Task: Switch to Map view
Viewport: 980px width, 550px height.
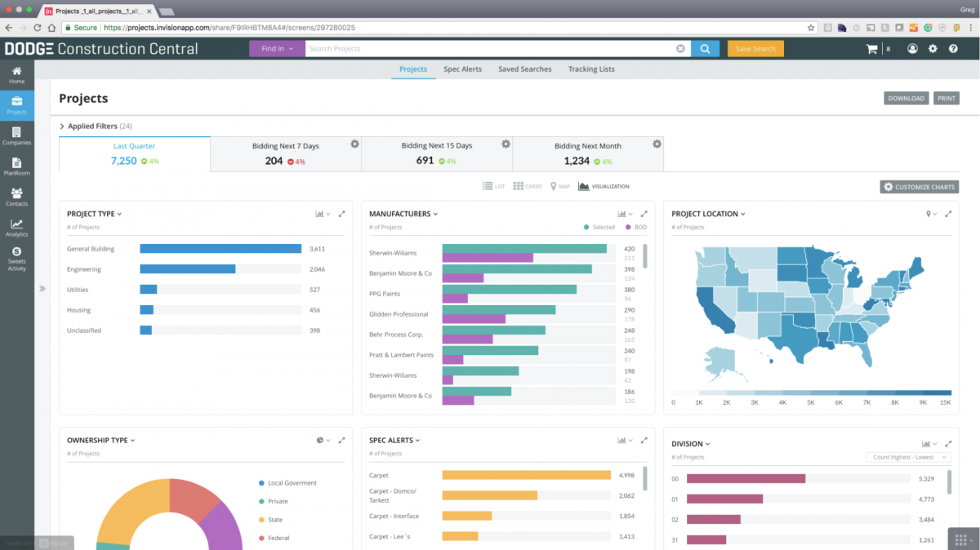Action: [x=559, y=186]
